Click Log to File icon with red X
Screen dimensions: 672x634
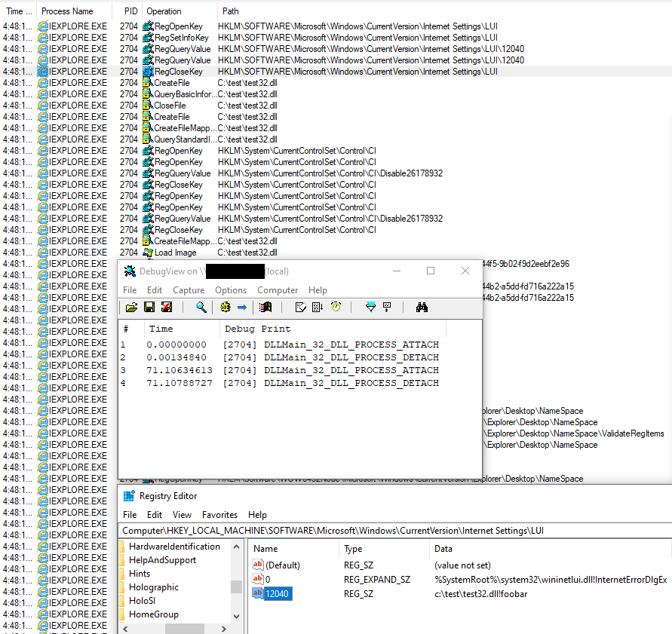166,307
